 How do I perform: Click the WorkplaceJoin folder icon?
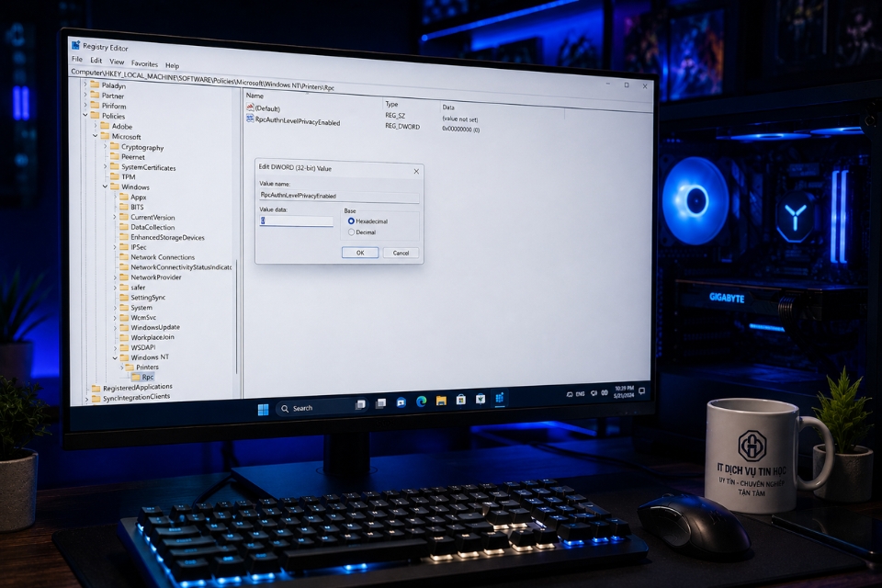click(124, 337)
